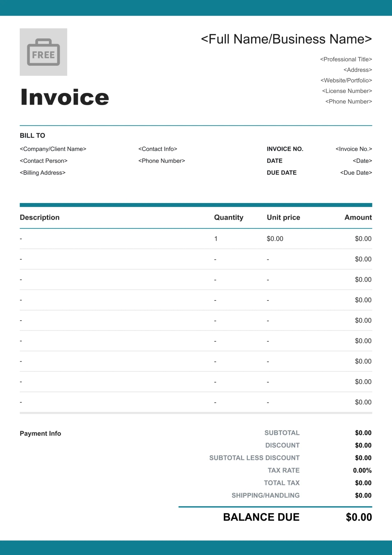This screenshot has width=392, height=555.
Task: Select the TAX RATE 0.00% value
Action: tap(362, 471)
